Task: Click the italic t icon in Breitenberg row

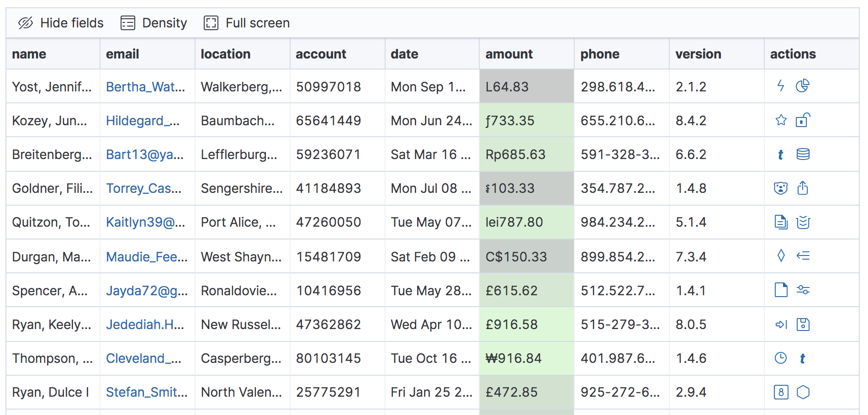Action: (781, 154)
